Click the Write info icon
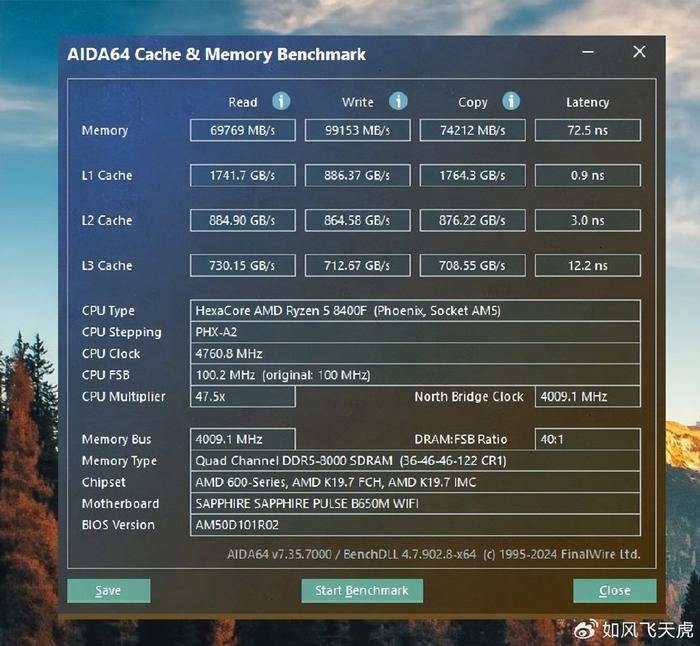Image resolution: width=700 pixels, height=646 pixels. (398, 101)
